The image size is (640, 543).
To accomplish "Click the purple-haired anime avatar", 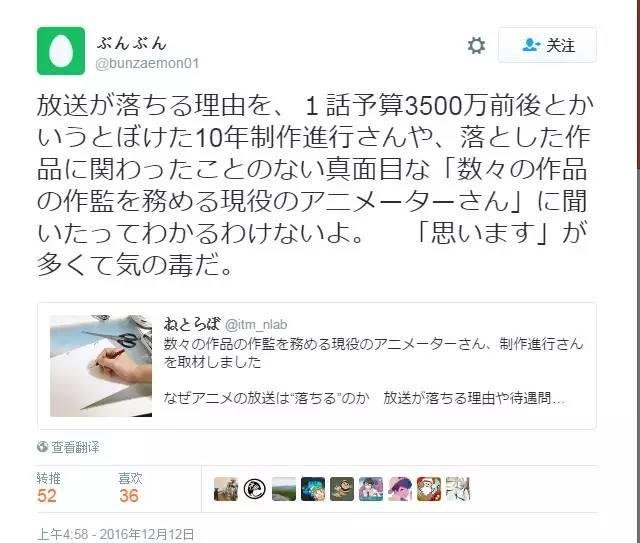I will (x=400, y=489).
